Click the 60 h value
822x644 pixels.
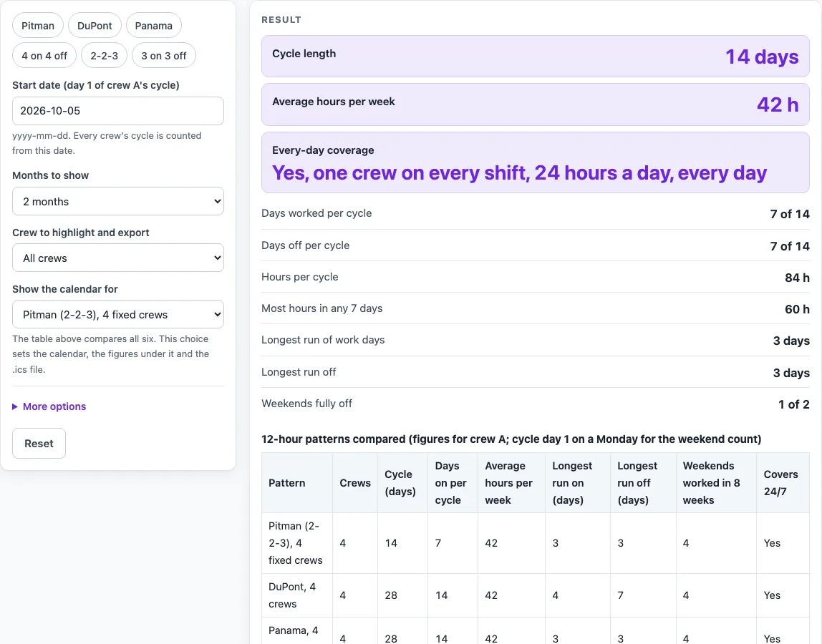click(797, 309)
